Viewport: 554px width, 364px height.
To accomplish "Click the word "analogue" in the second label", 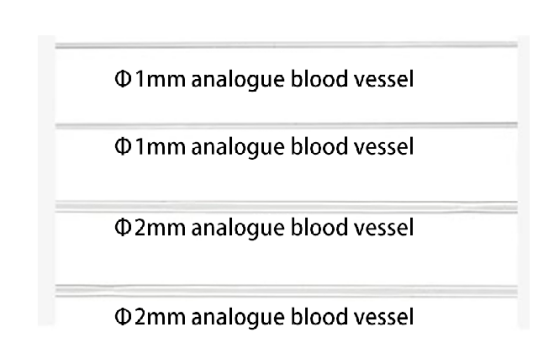I will 238,148.
